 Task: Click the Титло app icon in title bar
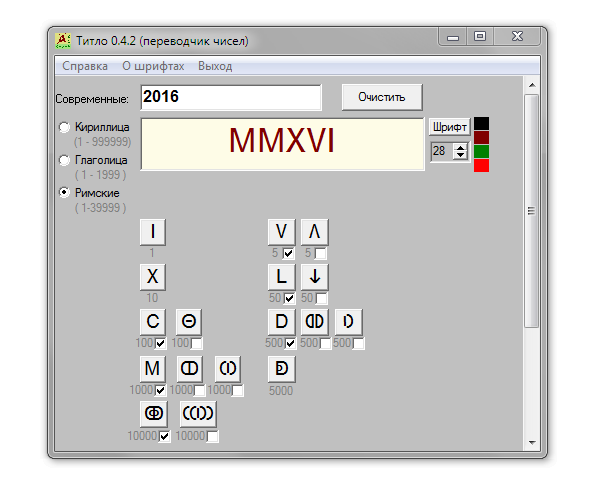63,41
